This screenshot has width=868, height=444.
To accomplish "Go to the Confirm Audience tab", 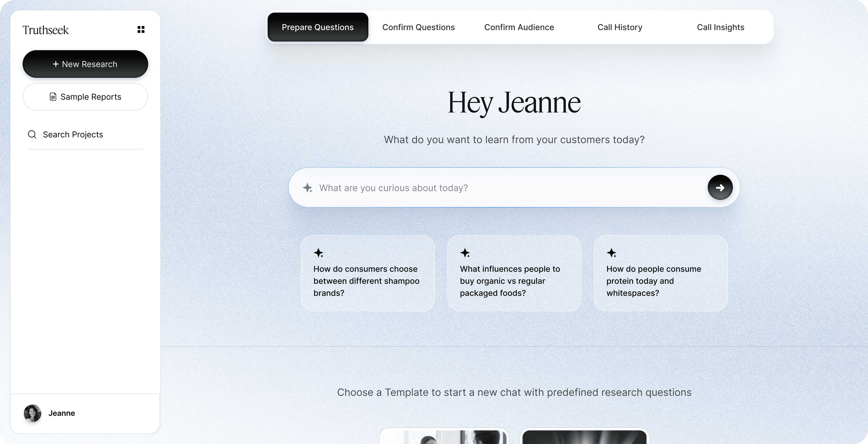I will (519, 27).
